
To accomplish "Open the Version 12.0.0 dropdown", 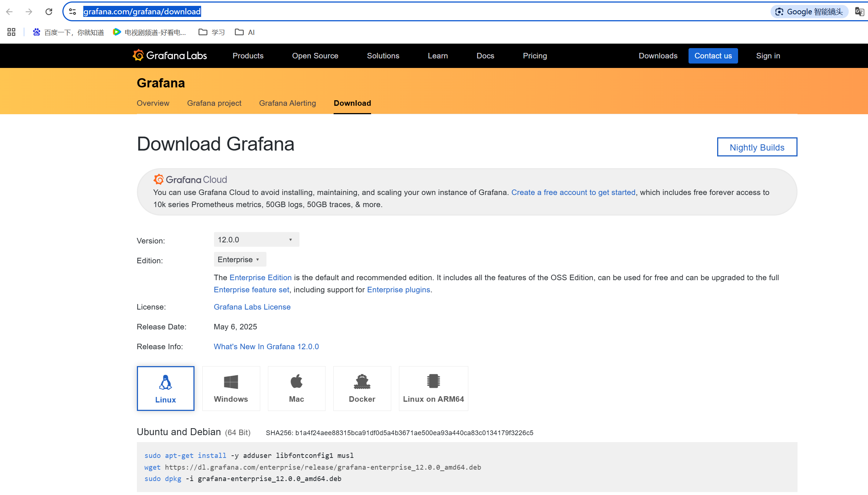I will click(x=257, y=240).
